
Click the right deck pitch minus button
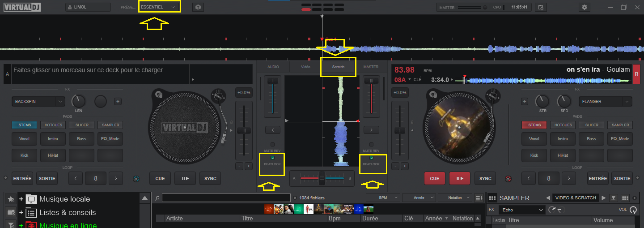click(395, 166)
